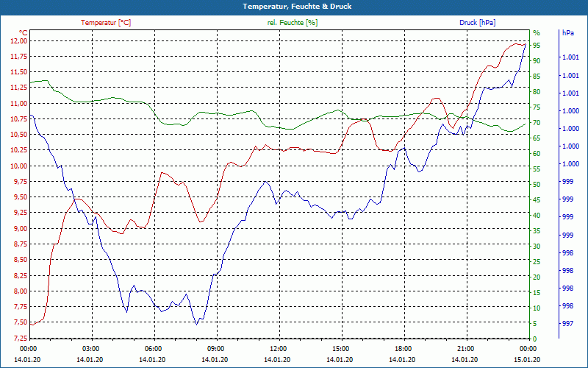Click the '12:00' time axis label
Screen dimensions: 588x368
[x=278, y=349]
